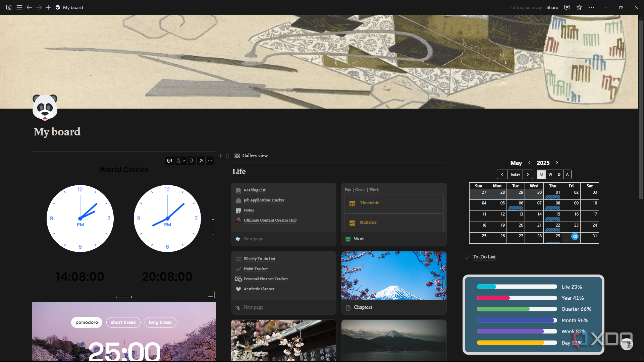Image resolution: width=644 pixels, height=362 pixels.
Task: Click the drag handle beside Gallery view
Action: pos(227,156)
